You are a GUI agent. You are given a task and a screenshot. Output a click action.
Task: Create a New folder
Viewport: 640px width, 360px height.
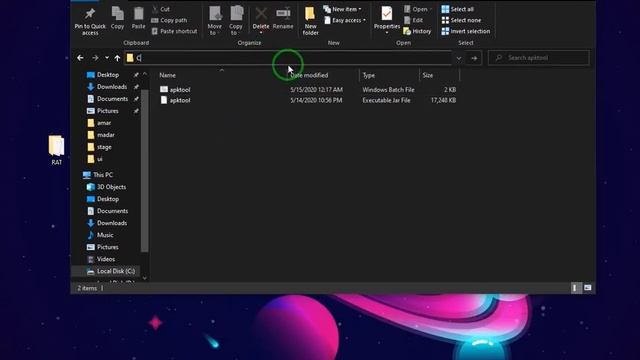click(310, 20)
